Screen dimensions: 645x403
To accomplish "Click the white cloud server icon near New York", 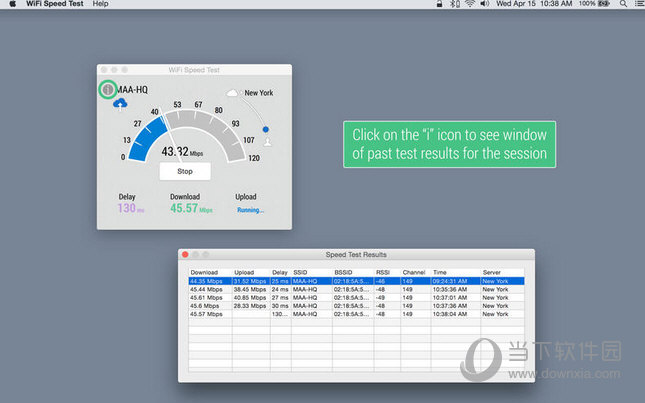I will point(232,93).
